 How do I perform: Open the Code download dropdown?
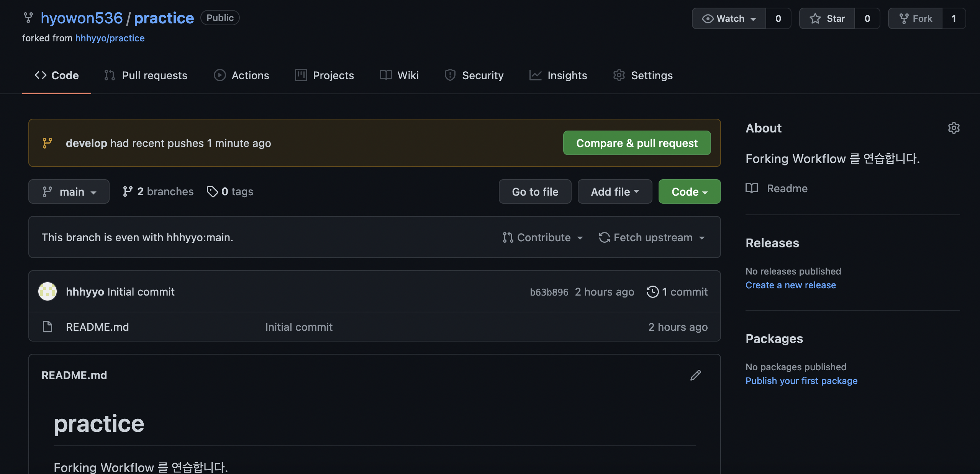tap(689, 191)
